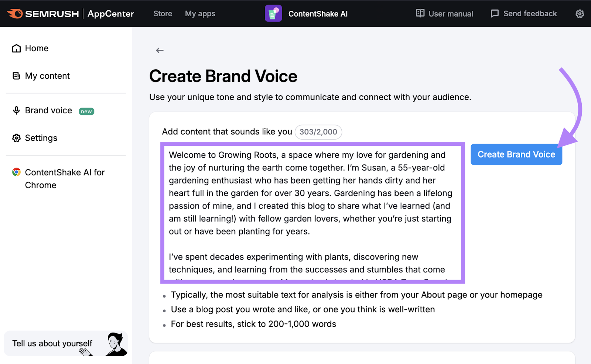Open My apps in top navigation
591x364 pixels.
click(x=200, y=14)
